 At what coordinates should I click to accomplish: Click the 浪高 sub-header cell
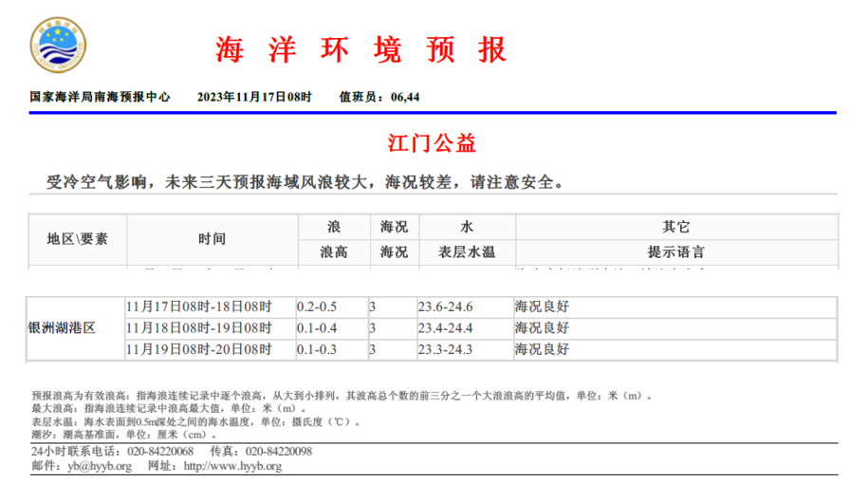[x=333, y=252]
